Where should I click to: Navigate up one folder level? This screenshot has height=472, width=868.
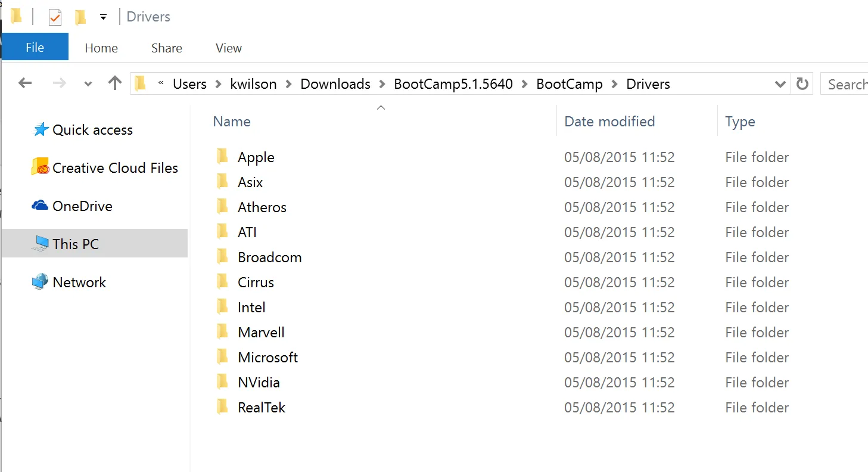pos(115,83)
